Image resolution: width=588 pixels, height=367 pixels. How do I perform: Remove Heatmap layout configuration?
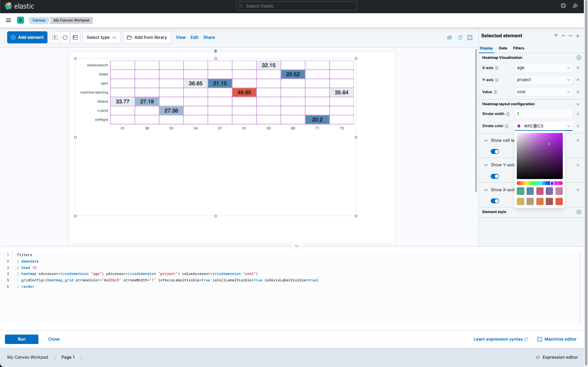578,104
